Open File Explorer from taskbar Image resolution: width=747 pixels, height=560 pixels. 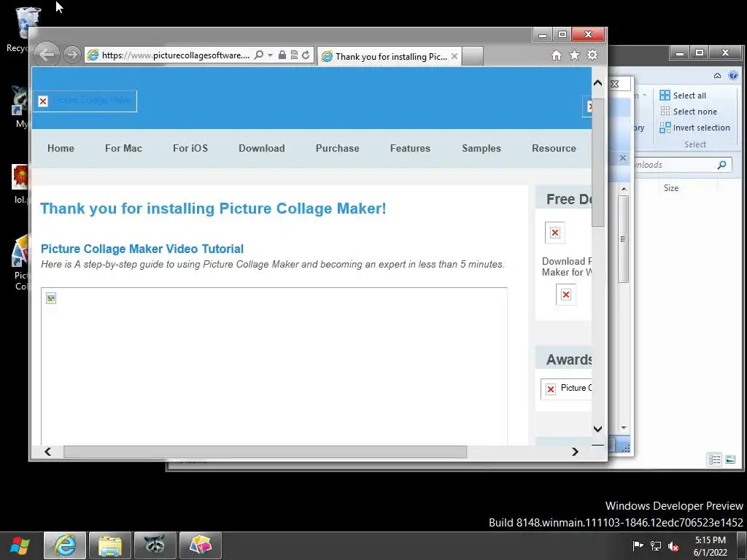(110, 545)
